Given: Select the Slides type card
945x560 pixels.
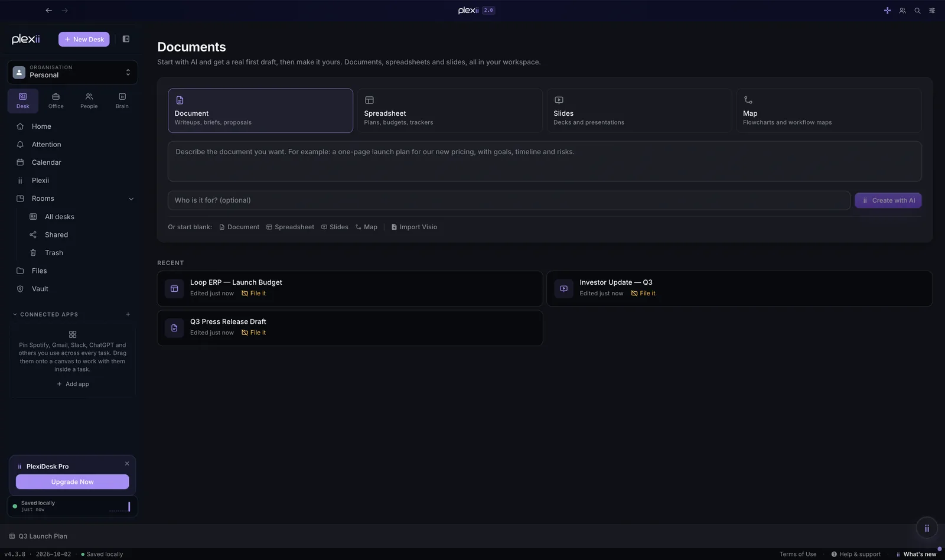Looking at the screenshot, I should click(639, 110).
